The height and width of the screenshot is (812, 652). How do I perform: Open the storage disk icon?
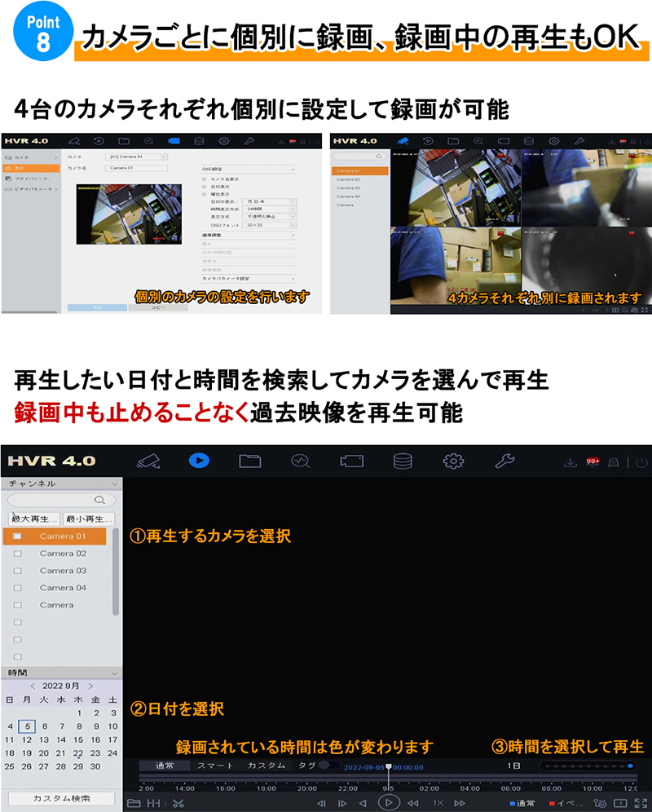click(403, 461)
